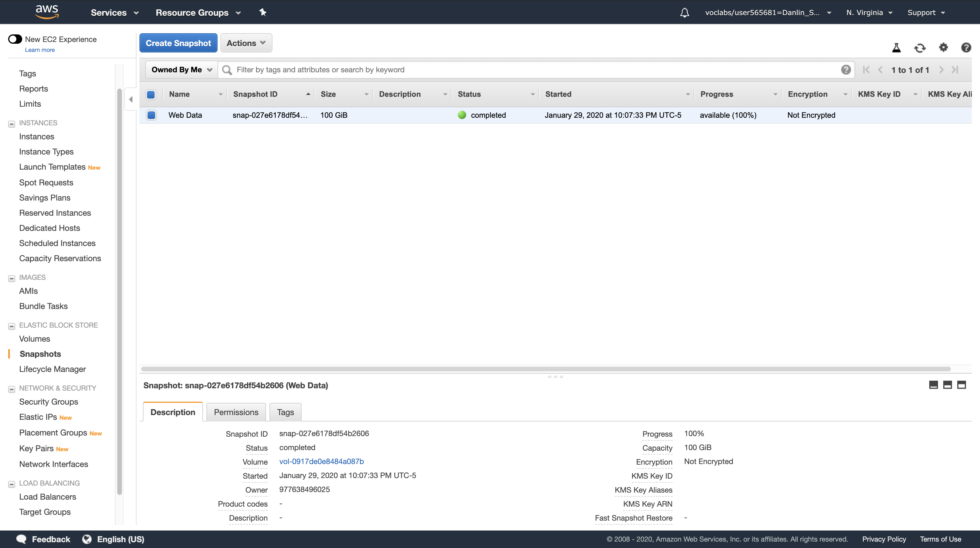This screenshot has height=548, width=980.
Task: Open volume link vol-0917de0e8484a087b
Action: point(321,461)
